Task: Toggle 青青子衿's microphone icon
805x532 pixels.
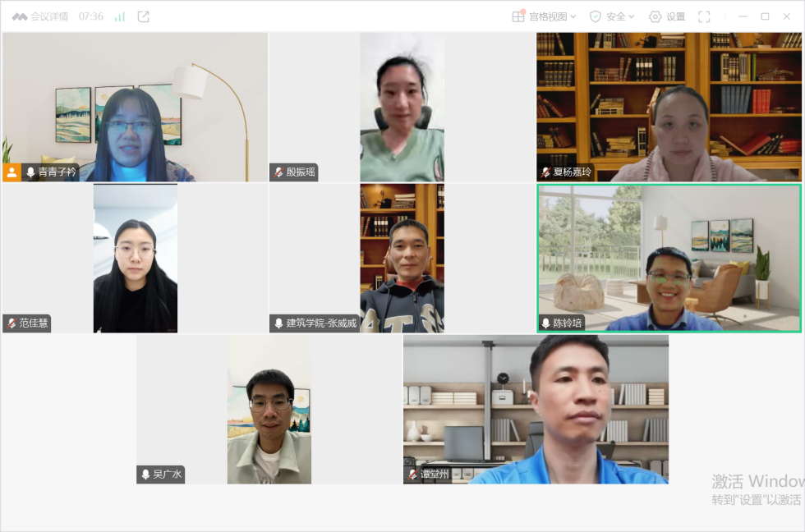Action: pos(31,172)
